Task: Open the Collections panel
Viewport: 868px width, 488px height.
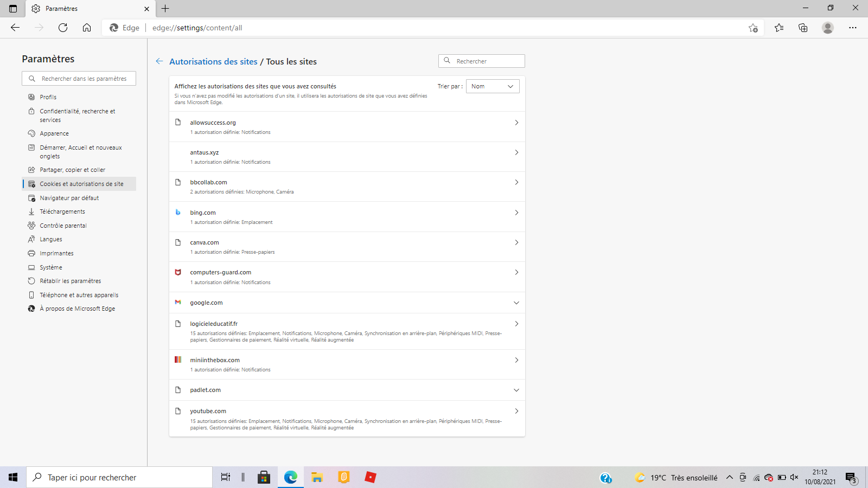Action: coord(803,28)
